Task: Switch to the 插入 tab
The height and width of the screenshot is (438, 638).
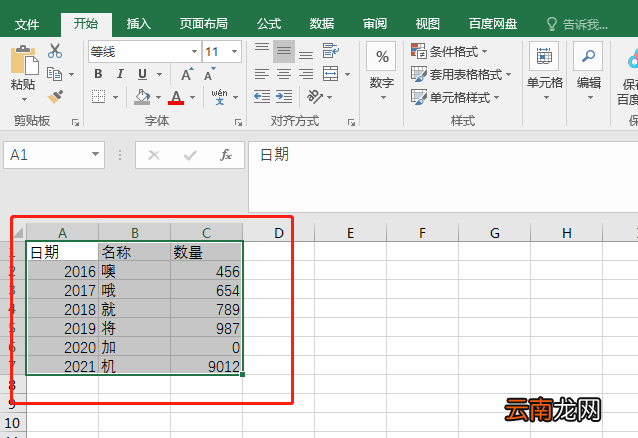Action: pyautogui.click(x=139, y=24)
